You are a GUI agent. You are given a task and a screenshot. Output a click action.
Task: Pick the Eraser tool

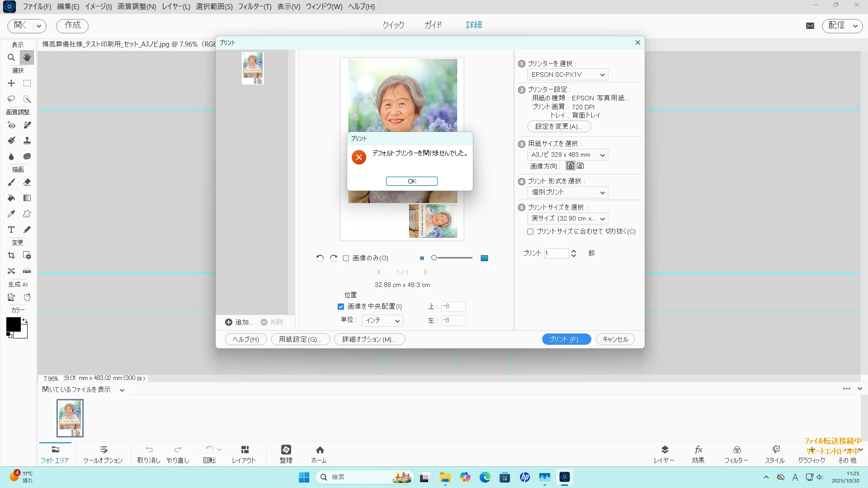click(x=27, y=182)
